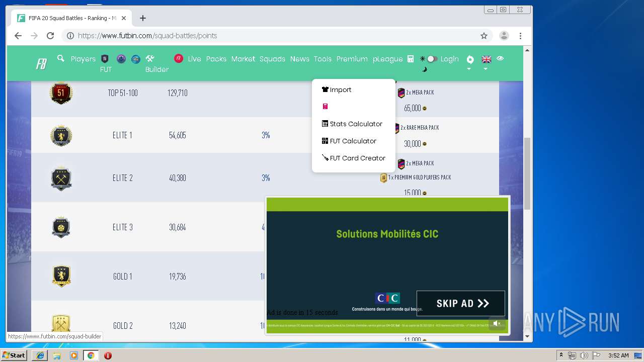This screenshot has height=362, width=644.
Task: Click the Chrome back arrow
Action: [18, 36]
